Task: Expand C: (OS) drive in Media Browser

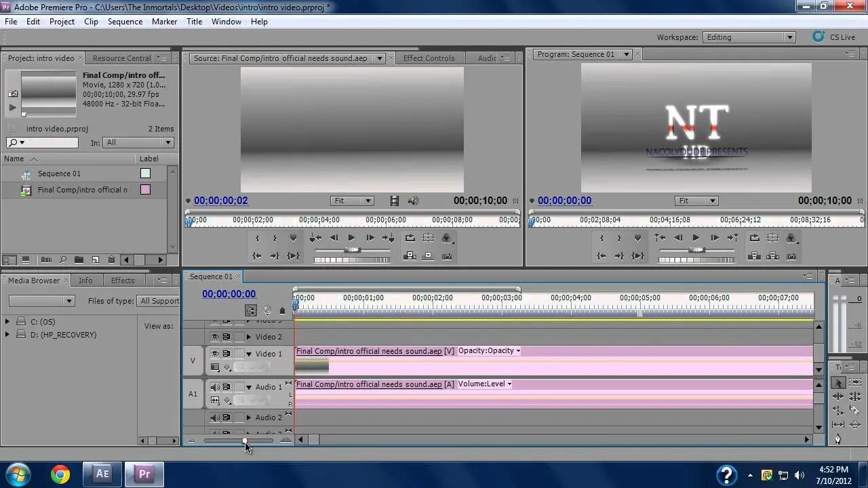Action: pyautogui.click(x=7, y=322)
